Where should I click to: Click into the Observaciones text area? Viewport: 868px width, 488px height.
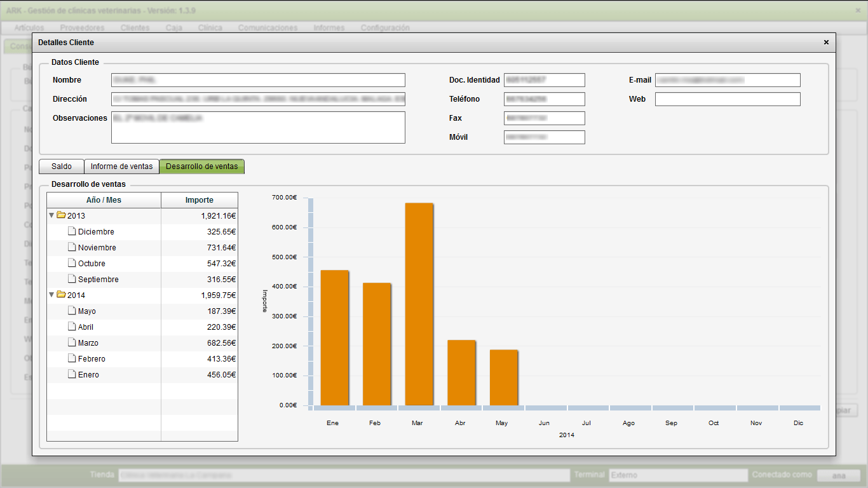pos(258,128)
